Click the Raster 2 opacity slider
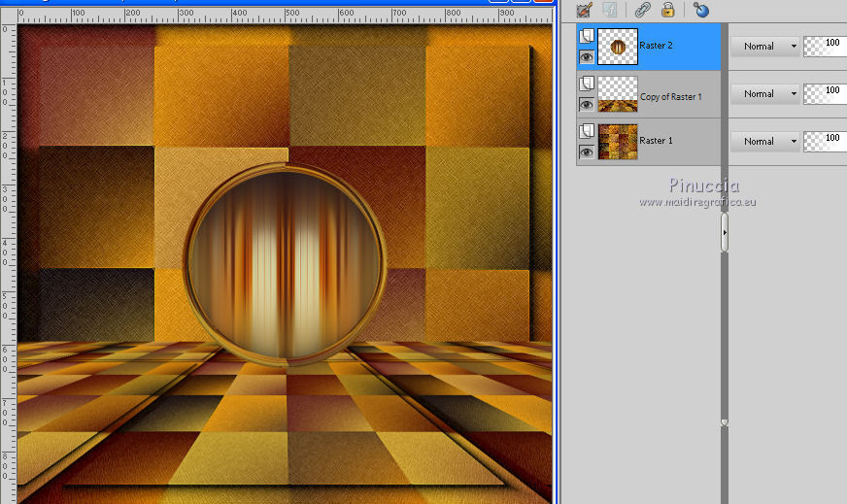The image size is (847, 504). coord(824,46)
